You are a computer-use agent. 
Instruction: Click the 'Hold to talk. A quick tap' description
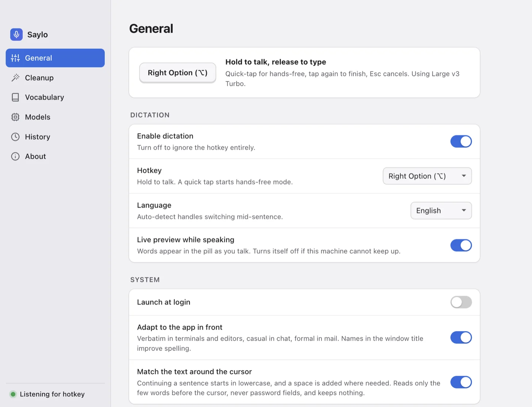[x=215, y=182]
